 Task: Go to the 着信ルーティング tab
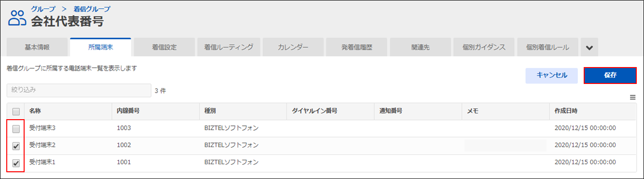pos(229,47)
